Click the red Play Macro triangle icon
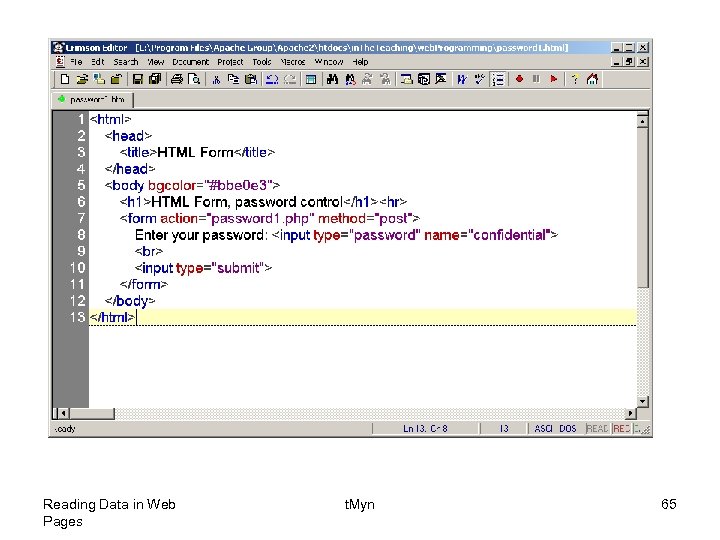Screen dimensions: 720x540 (554, 79)
